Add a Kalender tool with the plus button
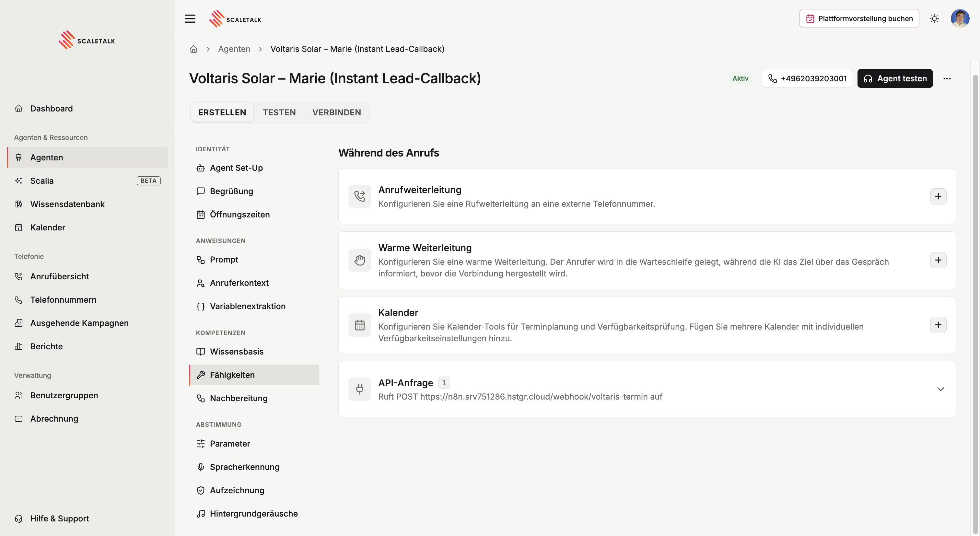The height and width of the screenshot is (536, 980). [x=938, y=325]
